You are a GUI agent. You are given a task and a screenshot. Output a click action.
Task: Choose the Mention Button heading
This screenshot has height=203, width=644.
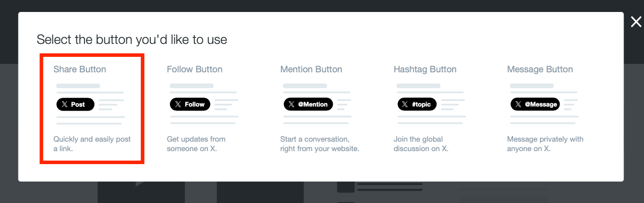coord(311,69)
